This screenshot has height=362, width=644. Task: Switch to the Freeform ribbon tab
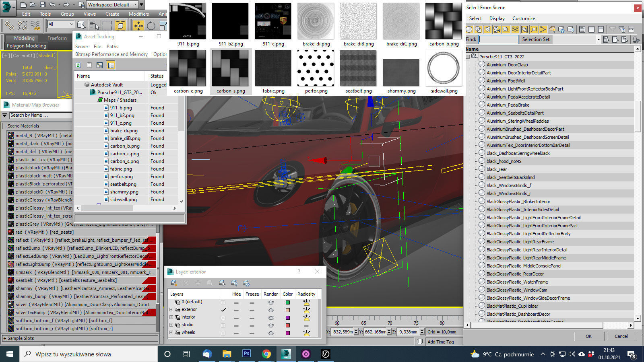pos(57,38)
